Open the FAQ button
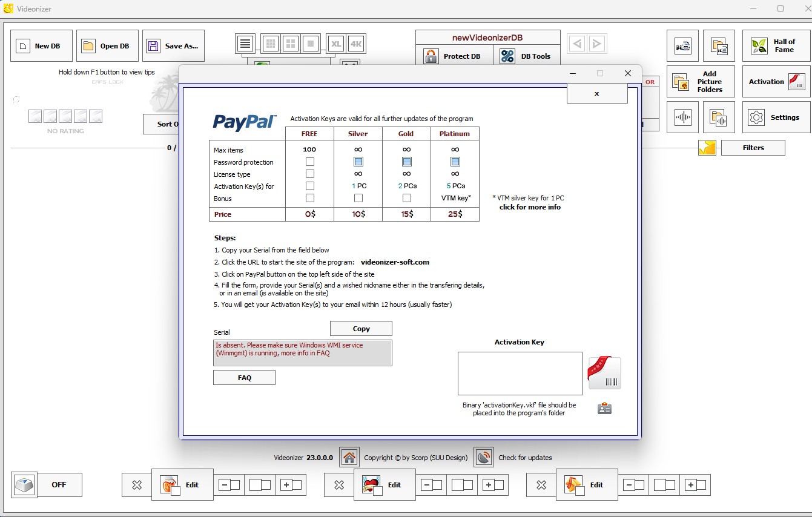This screenshot has height=517, width=812. tap(244, 378)
